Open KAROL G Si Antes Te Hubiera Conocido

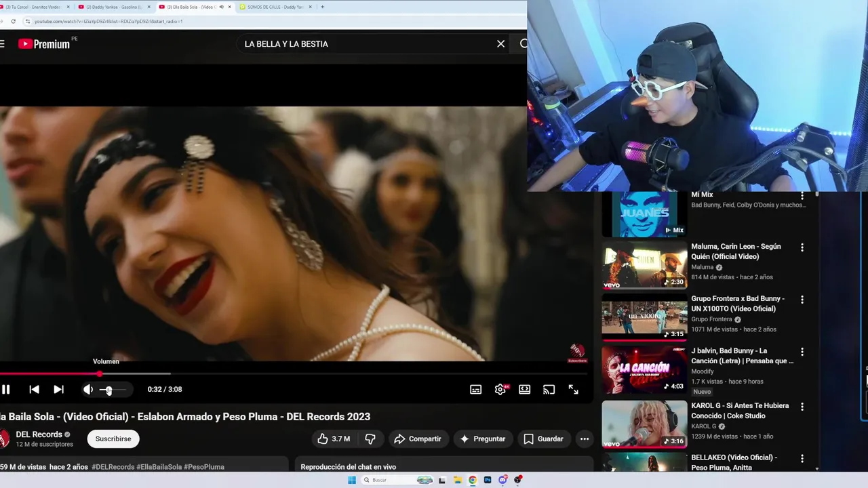point(740,411)
